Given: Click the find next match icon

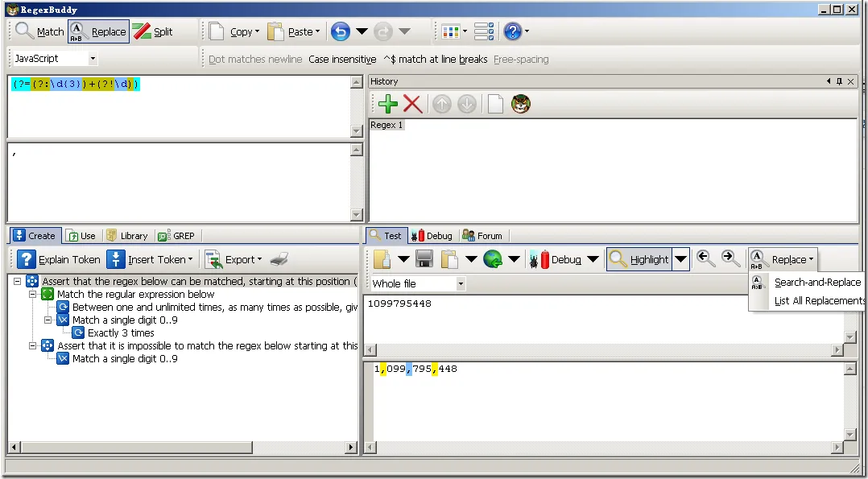Looking at the screenshot, I should tap(731, 258).
